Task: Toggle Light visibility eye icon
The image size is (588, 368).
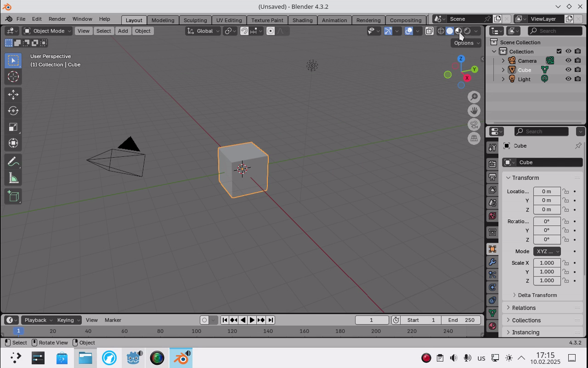Action: 568,79
